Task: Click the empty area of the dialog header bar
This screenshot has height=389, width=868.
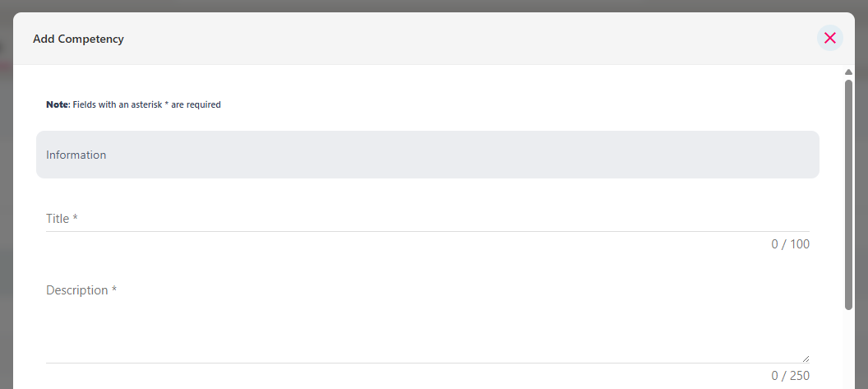Action: (470, 39)
